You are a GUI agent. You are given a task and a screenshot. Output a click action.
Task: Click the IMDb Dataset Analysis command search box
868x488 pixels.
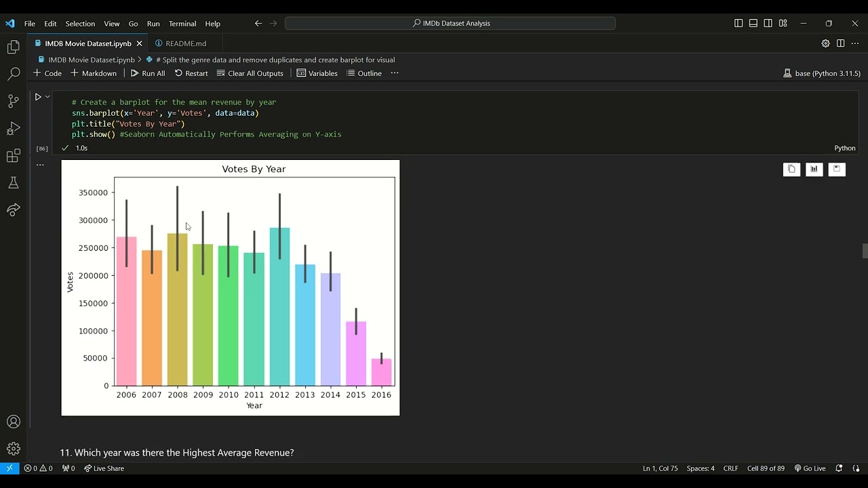pyautogui.click(x=450, y=23)
